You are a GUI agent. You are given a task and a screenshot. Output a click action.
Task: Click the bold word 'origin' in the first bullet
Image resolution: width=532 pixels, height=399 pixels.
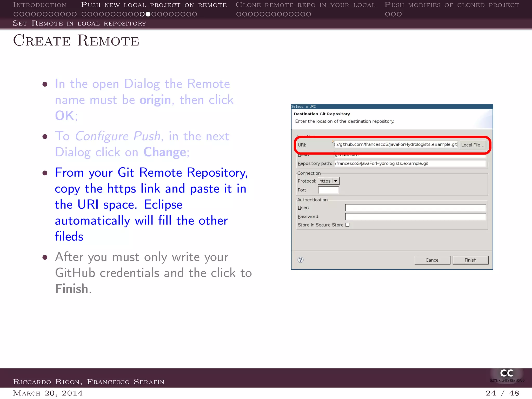(x=155, y=100)
